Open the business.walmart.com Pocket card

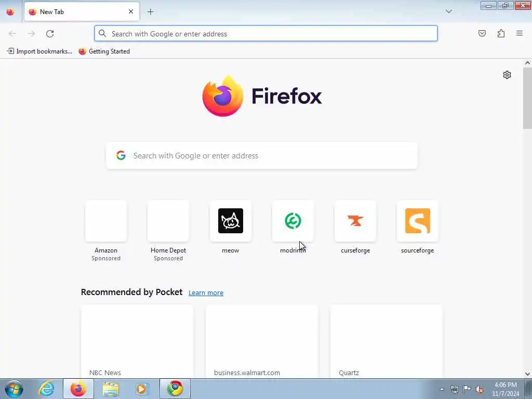click(x=262, y=341)
